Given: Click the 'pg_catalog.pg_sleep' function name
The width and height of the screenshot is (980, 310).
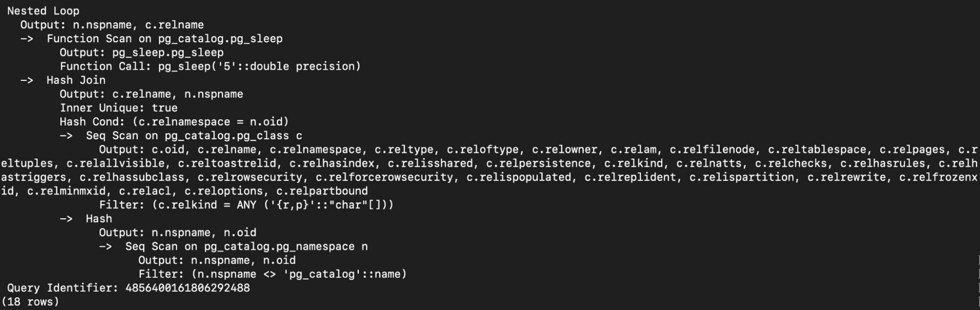Looking at the screenshot, I should coord(220,39).
